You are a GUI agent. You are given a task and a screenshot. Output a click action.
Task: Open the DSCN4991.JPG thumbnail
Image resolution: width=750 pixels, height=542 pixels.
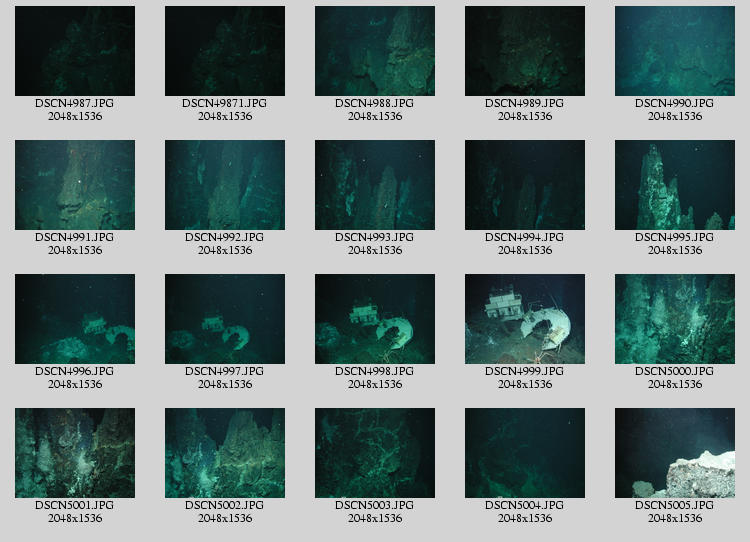[x=75, y=185]
